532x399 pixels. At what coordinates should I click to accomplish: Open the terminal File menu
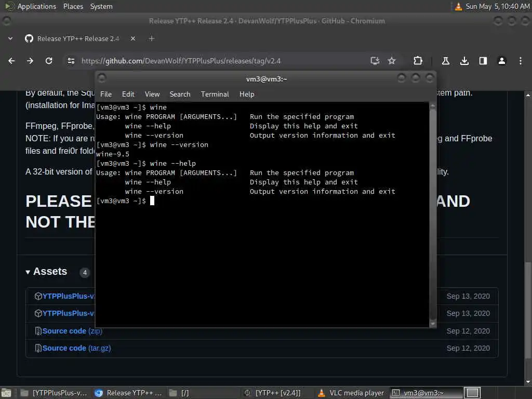pos(106,95)
